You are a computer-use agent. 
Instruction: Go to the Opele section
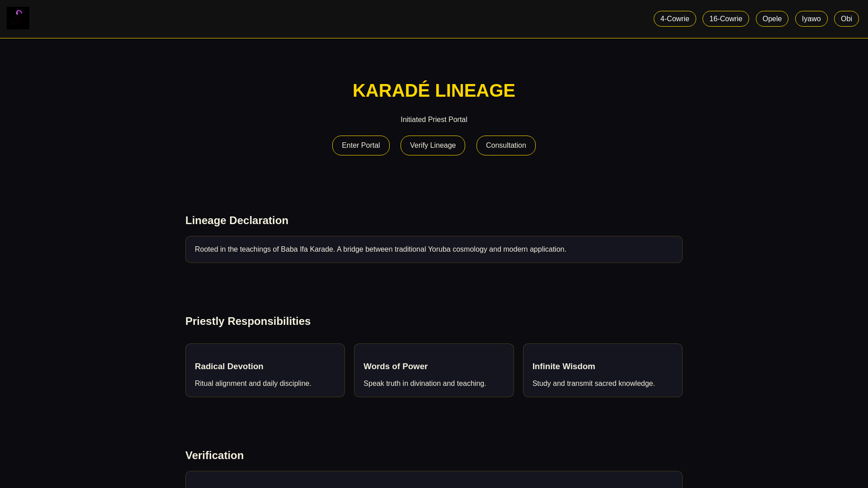[772, 19]
